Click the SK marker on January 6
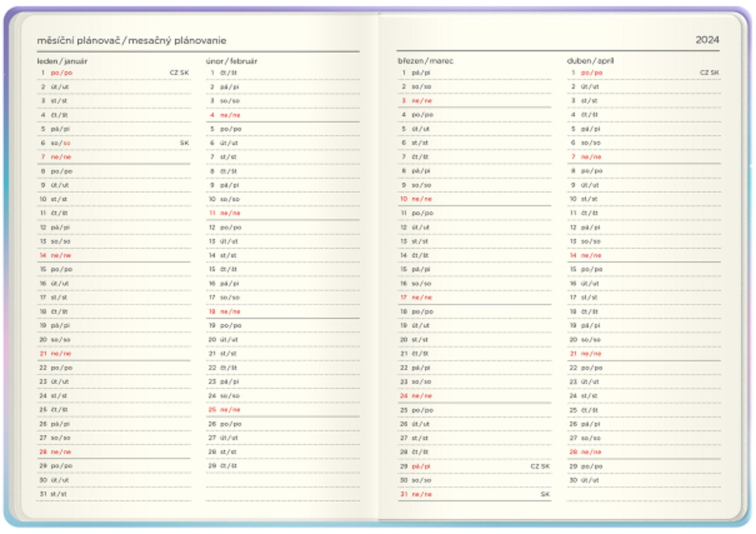This screenshot has width=756, height=534. tap(184, 143)
